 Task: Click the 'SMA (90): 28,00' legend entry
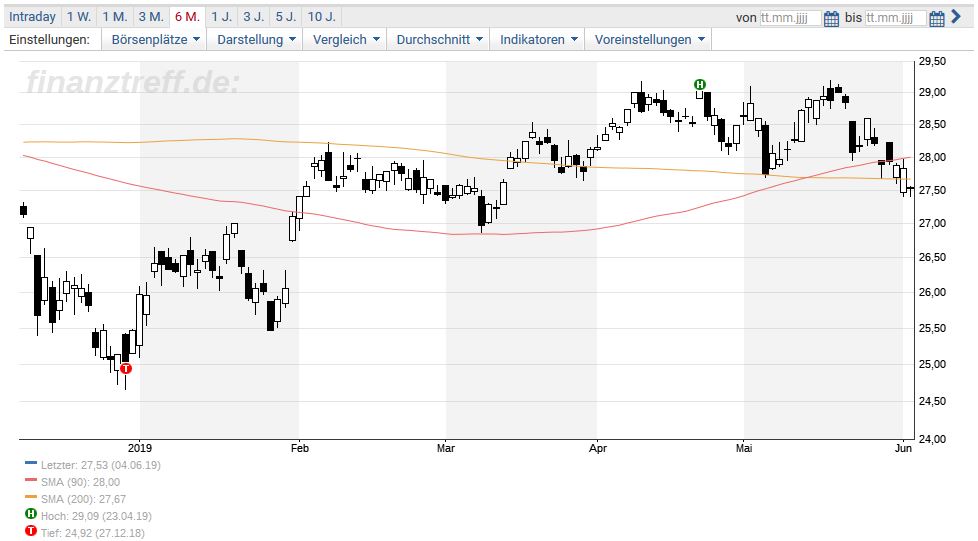[80, 482]
